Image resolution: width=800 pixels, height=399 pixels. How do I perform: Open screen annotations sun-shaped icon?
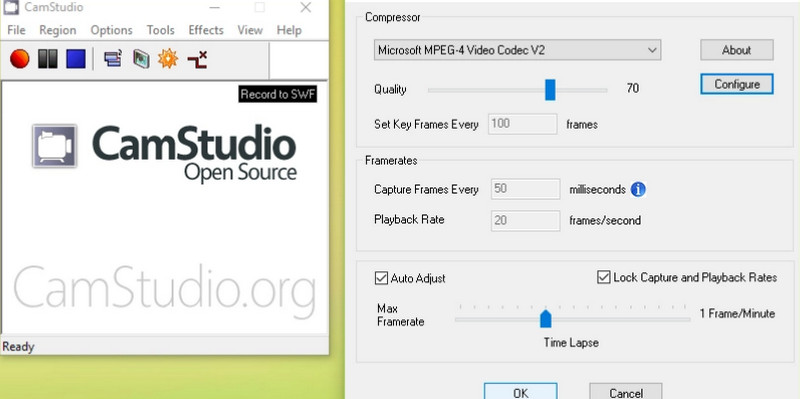168,59
